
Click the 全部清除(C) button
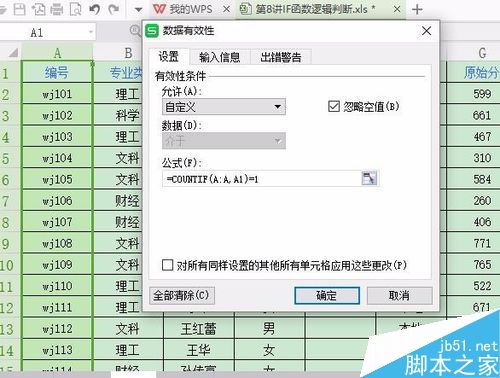pyautogui.click(x=181, y=295)
